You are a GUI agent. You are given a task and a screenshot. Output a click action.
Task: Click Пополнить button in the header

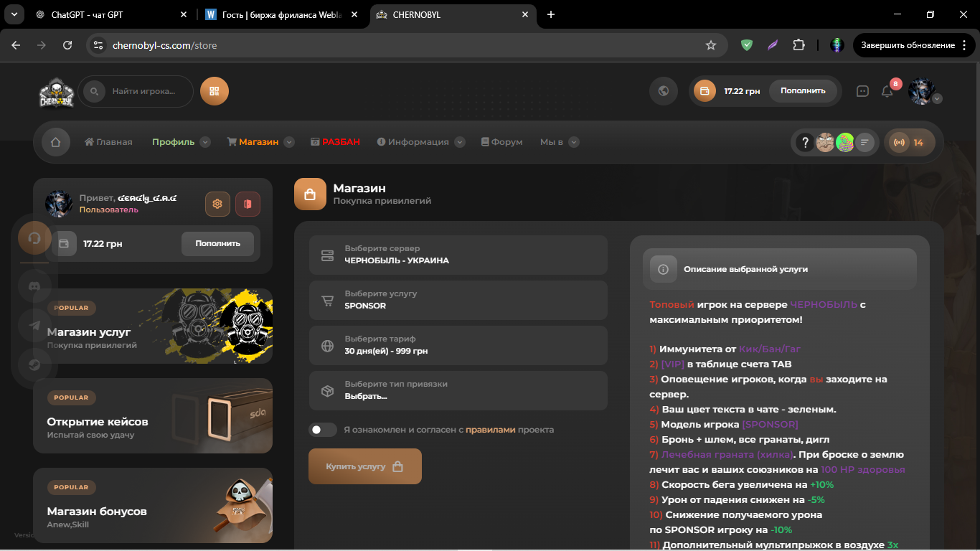tap(803, 90)
